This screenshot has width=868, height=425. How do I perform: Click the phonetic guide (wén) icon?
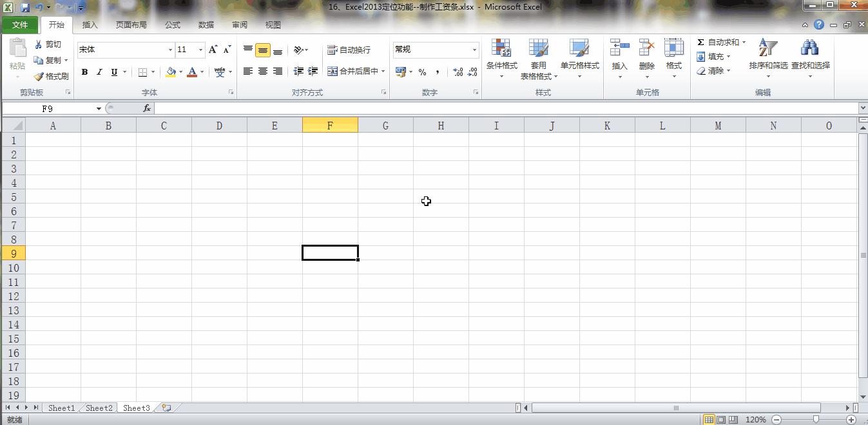pos(220,72)
